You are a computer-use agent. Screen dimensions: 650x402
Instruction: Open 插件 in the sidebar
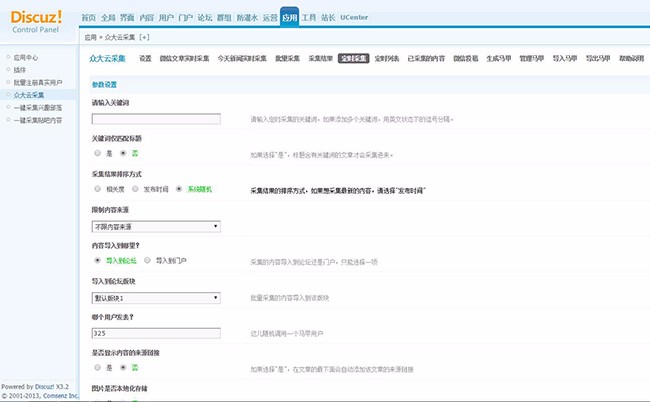point(19,70)
